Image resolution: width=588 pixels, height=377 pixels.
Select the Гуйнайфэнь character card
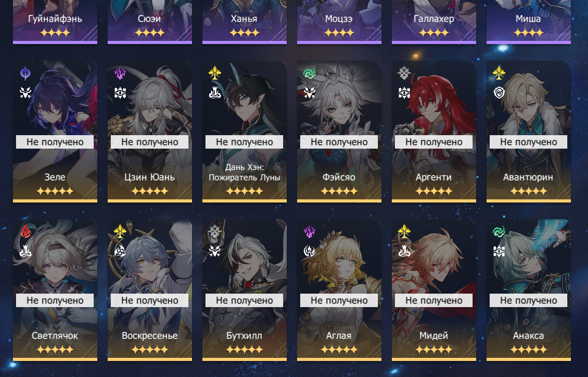pos(55,22)
